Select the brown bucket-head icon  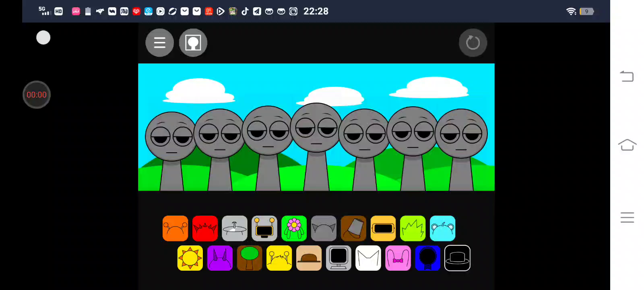pos(353,228)
